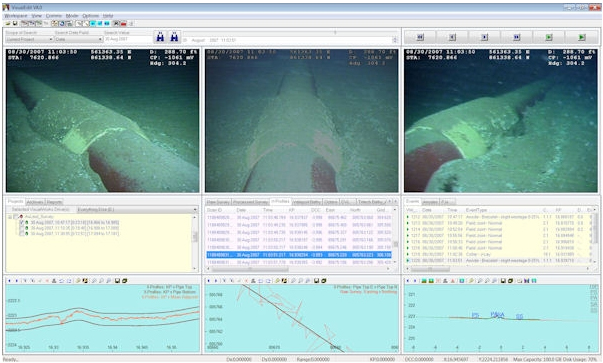
Task: Switch to the X-Profiles tab
Action: [x=280, y=201]
